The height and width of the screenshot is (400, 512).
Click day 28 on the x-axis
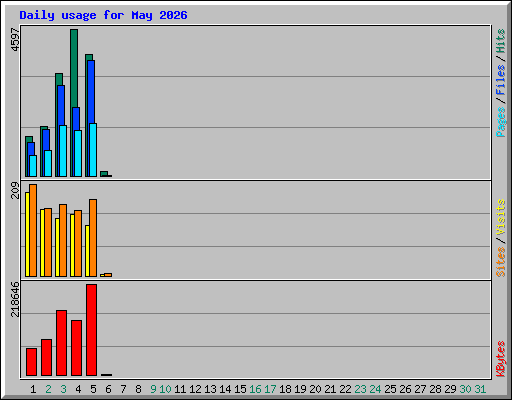435,389
